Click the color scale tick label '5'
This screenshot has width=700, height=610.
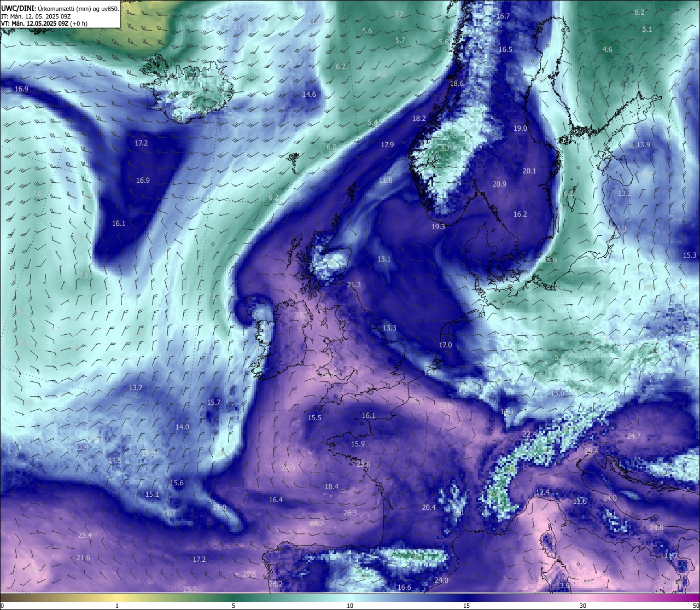point(234,606)
